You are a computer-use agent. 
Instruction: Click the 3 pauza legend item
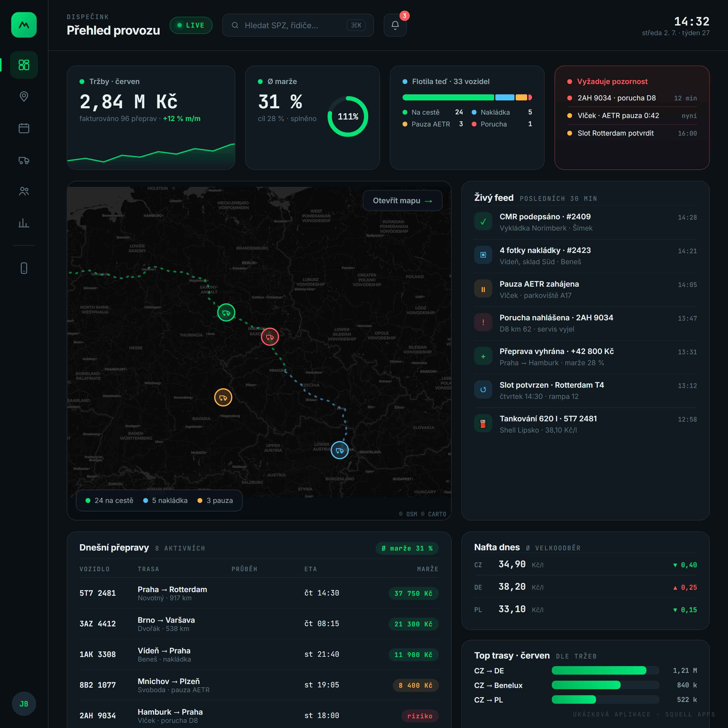pos(215,500)
